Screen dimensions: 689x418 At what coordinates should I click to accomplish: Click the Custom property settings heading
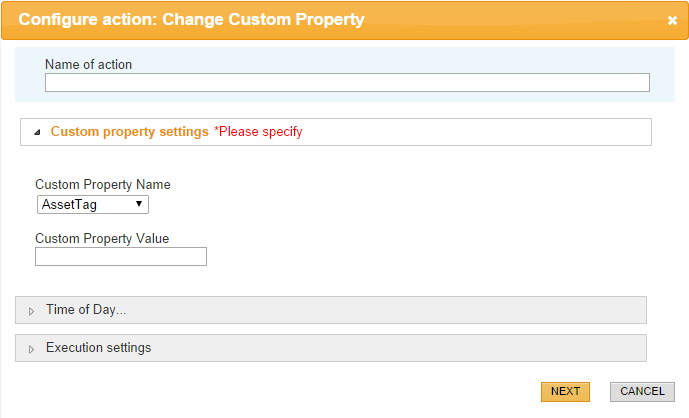pos(129,131)
